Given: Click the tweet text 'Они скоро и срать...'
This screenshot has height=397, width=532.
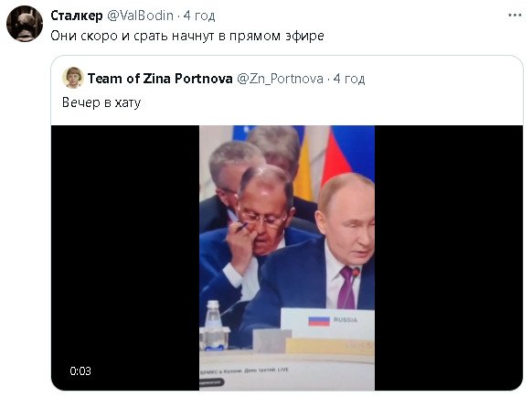Looking at the screenshot, I should (187, 36).
